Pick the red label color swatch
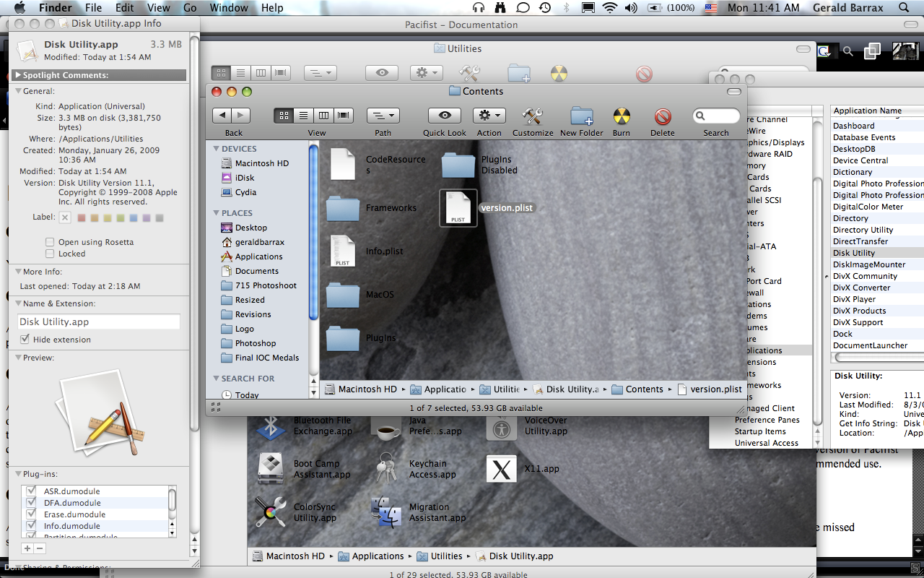The width and height of the screenshot is (924, 578). tap(82, 217)
